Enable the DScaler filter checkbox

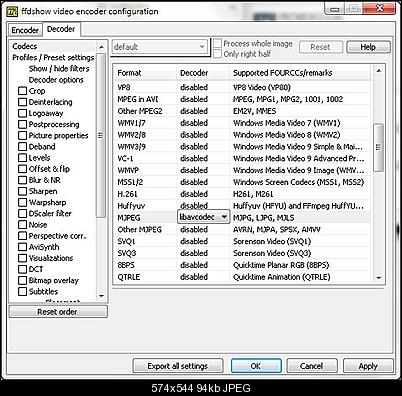coord(23,213)
